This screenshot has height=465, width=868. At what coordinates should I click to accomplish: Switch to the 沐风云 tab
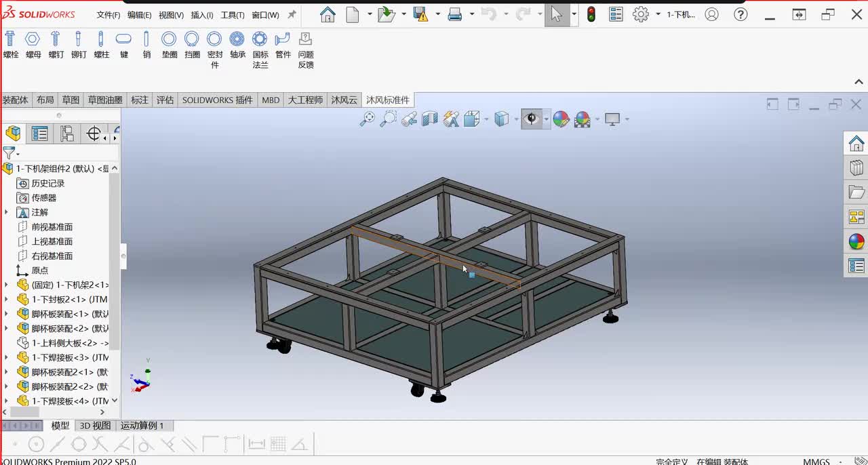point(344,100)
